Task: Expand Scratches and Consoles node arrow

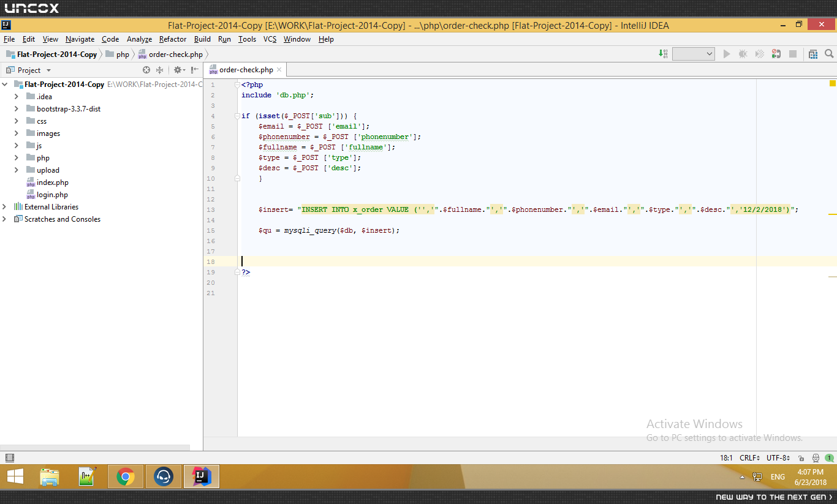Action: (5, 219)
